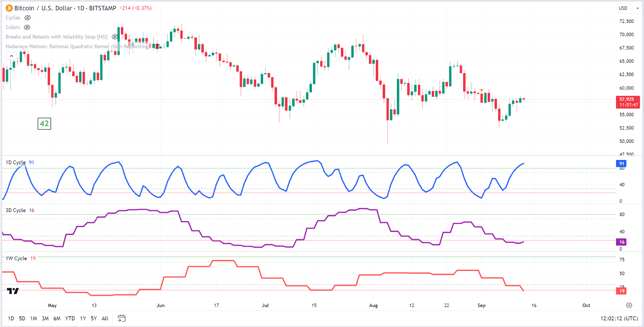Screen dimensions: 644x327
Task: Click the -214 (-0.37%) price change text
Action: click(x=136, y=8)
